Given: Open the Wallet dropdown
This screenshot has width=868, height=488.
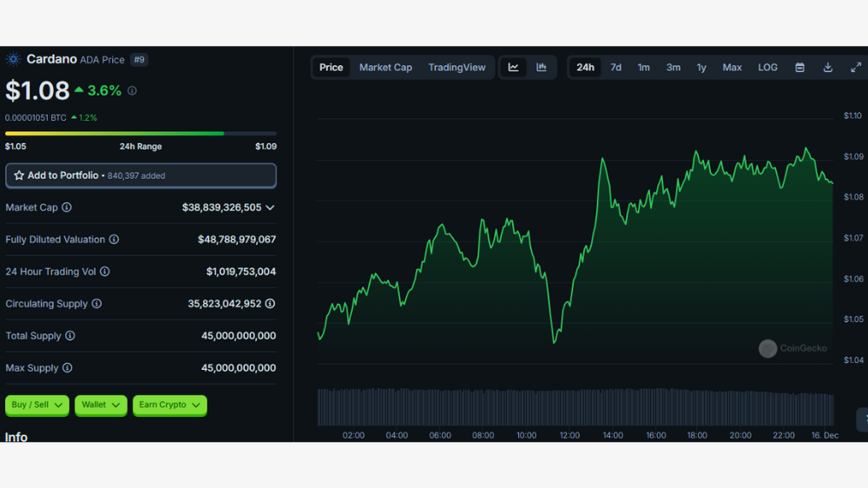Looking at the screenshot, I should pos(101,405).
